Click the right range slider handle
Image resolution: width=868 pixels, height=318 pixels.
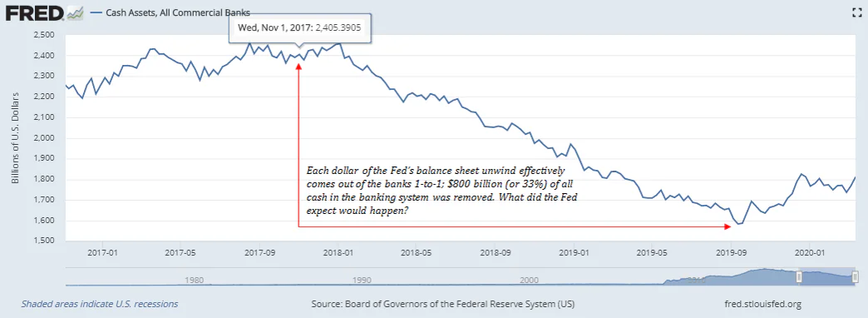tap(856, 276)
